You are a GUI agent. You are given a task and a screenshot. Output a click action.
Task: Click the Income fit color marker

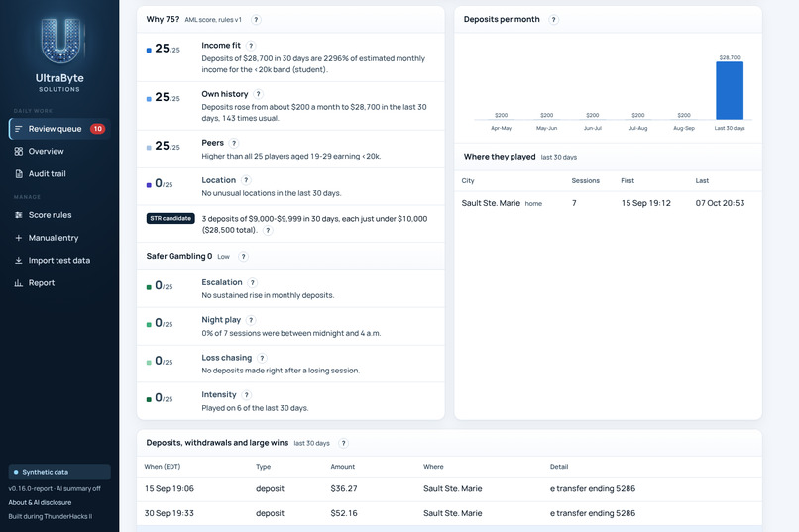pyautogui.click(x=149, y=50)
